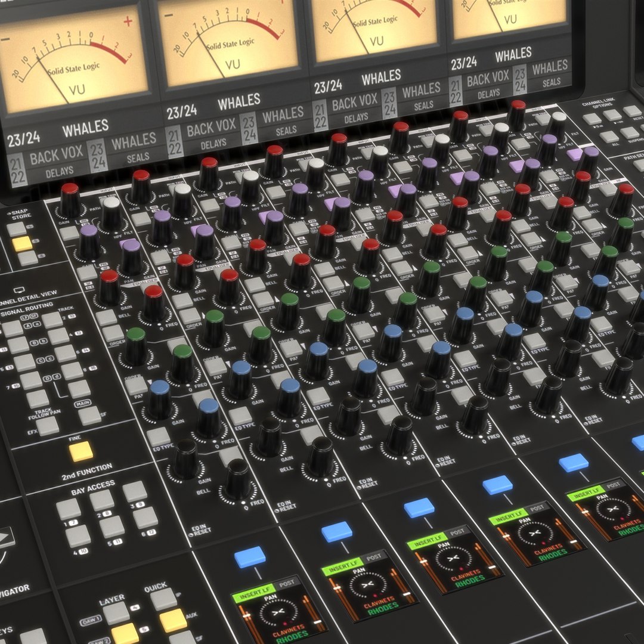Select Bay Access key 2/8
644x644 pixels.
click(x=102, y=500)
